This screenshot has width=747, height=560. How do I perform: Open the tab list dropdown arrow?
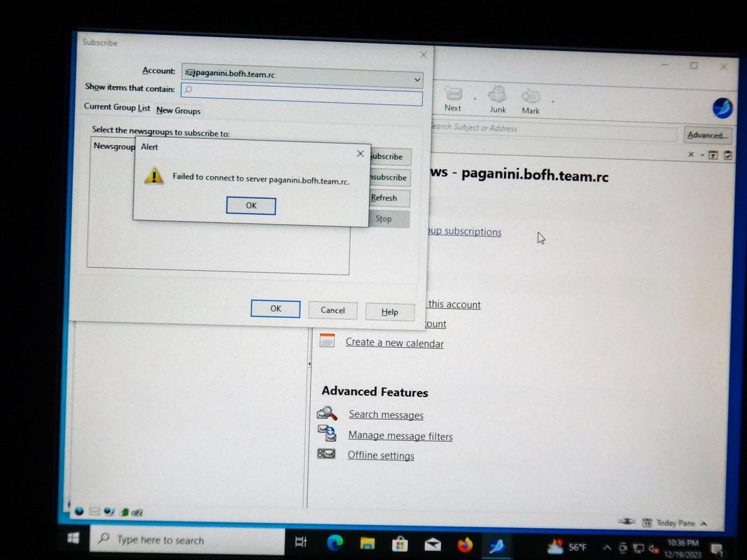tap(702, 155)
